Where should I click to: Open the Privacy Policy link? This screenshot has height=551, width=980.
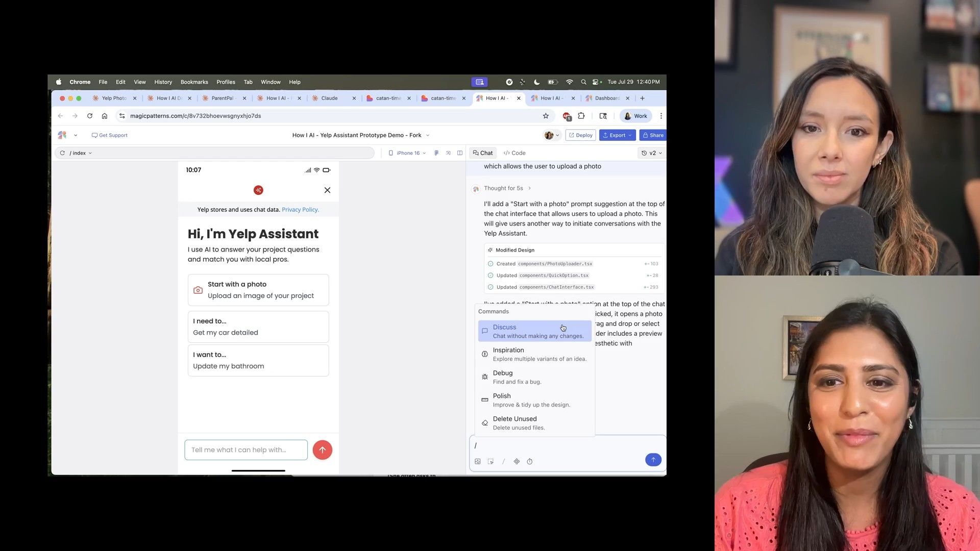click(300, 210)
